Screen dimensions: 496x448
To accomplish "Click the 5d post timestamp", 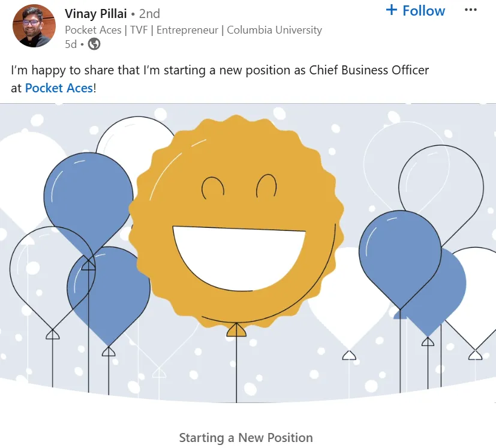I will tap(71, 44).
